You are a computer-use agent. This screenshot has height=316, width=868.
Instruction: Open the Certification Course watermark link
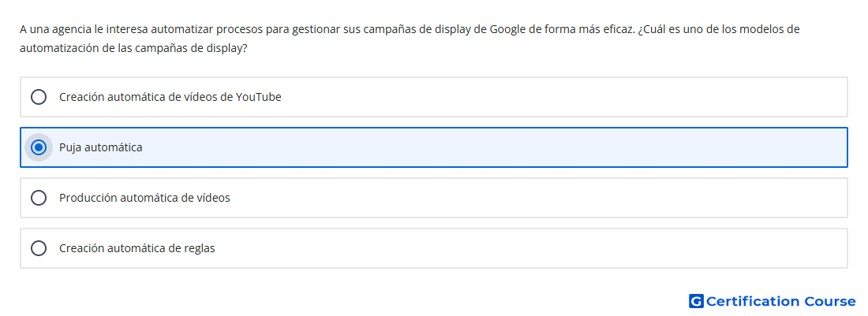773,301
